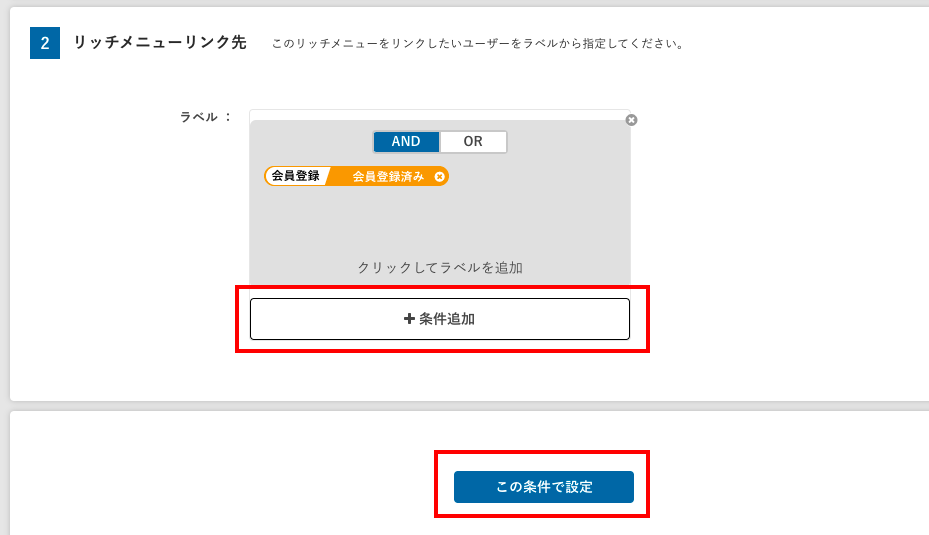
Task: Click the リッチメニューリンク先 section heading
Action: coord(160,43)
